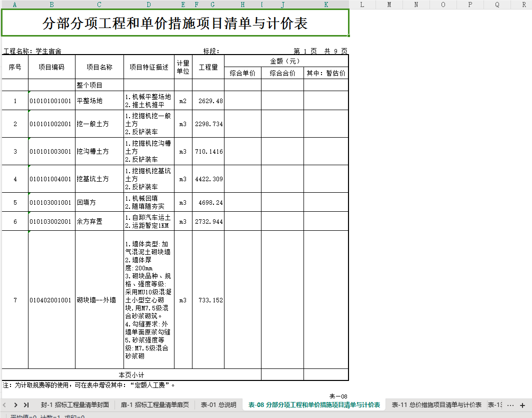
Task: Select column M header
Action: pyautogui.click(x=389, y=5)
